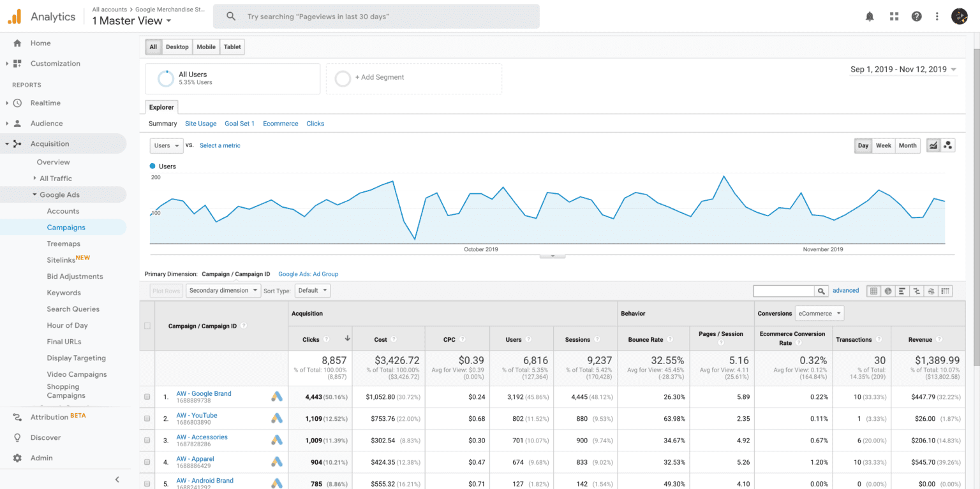Select the Pivot table view icon

(x=946, y=291)
